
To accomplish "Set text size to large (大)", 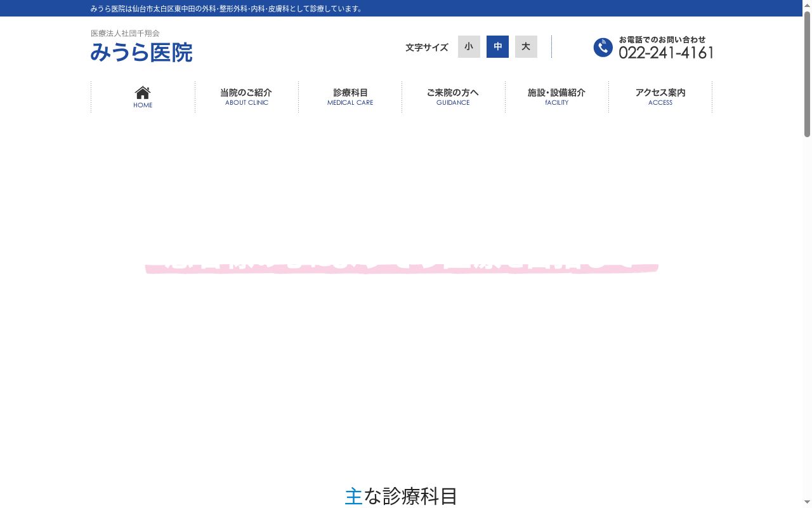I will click(x=526, y=47).
